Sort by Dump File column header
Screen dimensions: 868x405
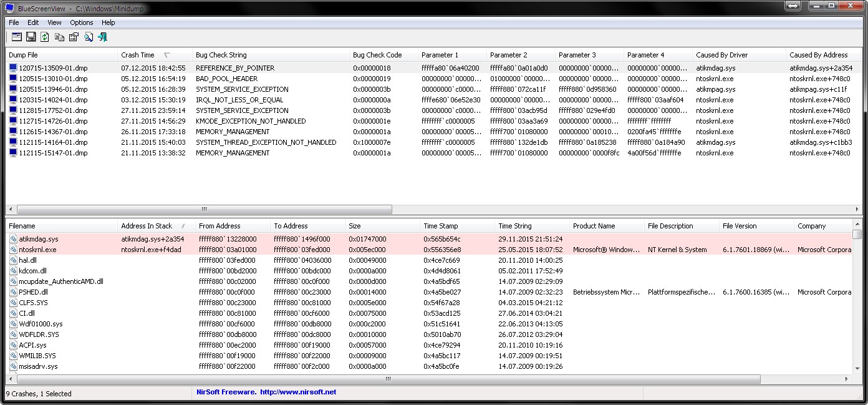click(62, 55)
